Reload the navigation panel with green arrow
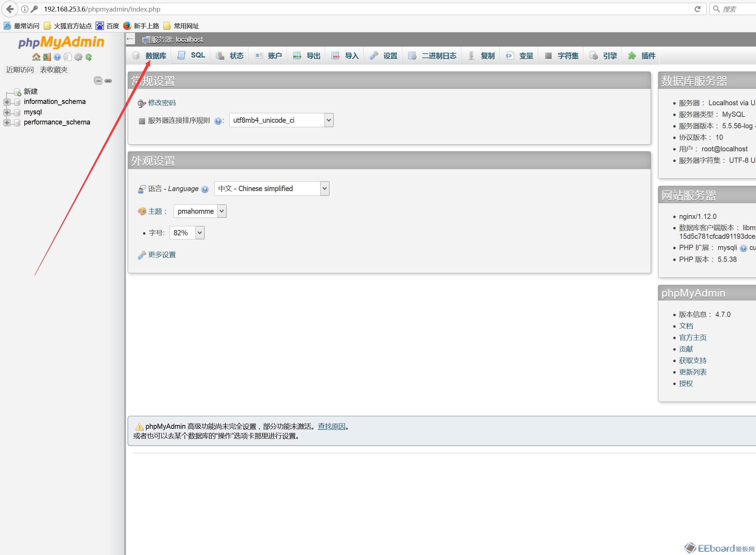 tap(89, 57)
